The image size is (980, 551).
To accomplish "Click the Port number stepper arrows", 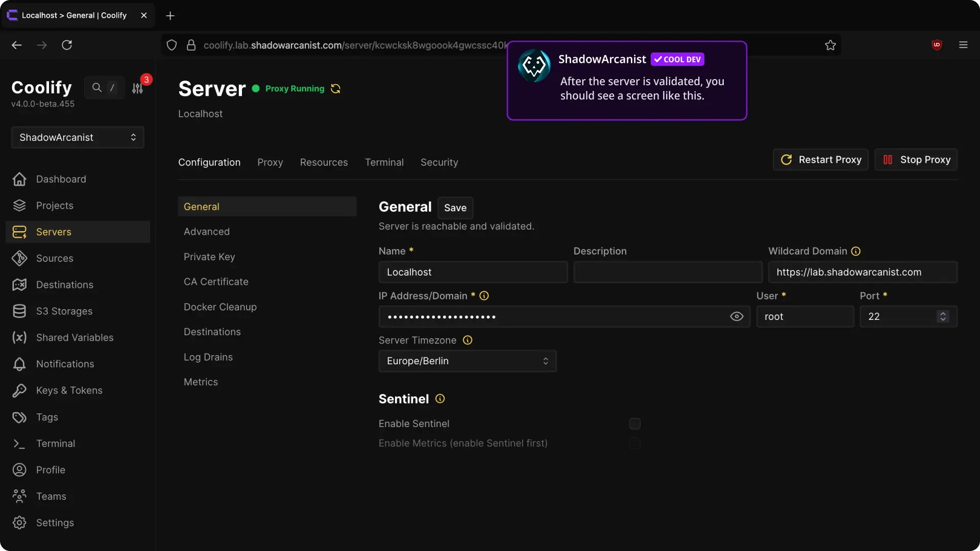I will [x=943, y=316].
